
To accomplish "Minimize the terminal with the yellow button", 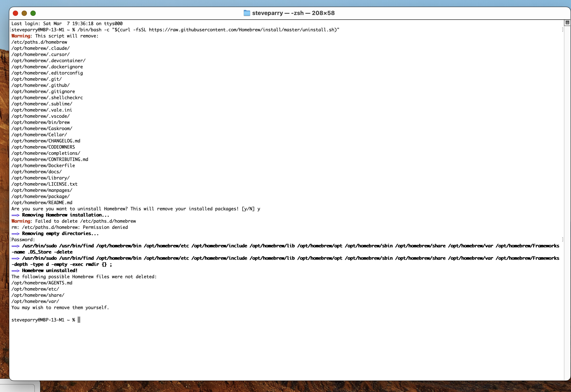I will click(24, 13).
